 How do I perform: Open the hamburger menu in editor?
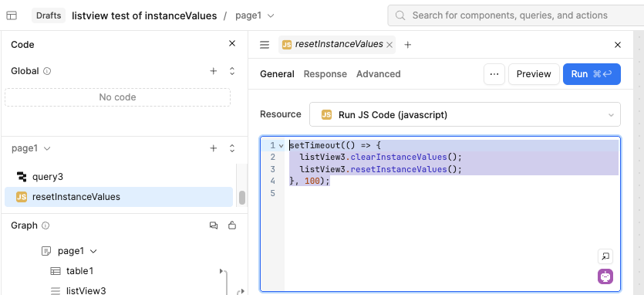click(x=265, y=45)
